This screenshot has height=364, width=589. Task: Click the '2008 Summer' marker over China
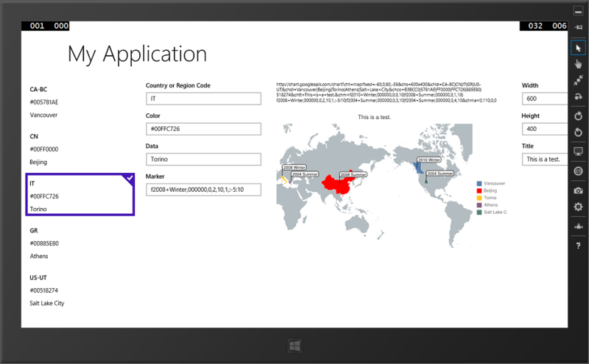353,174
